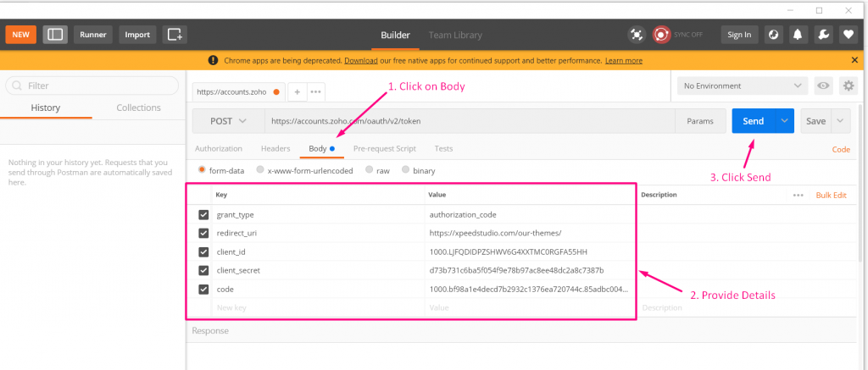Uncheck the client_secret row checkbox
This screenshot has width=868, height=370.
[203, 270]
